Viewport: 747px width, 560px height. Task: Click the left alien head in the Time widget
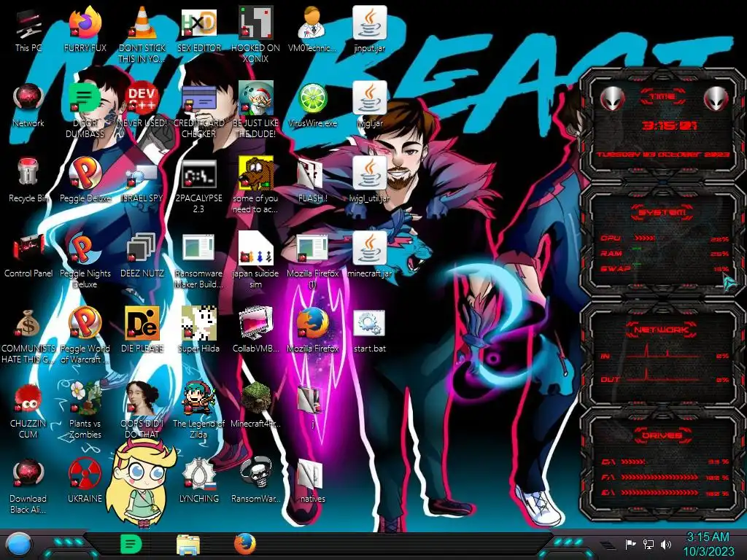coord(612,99)
